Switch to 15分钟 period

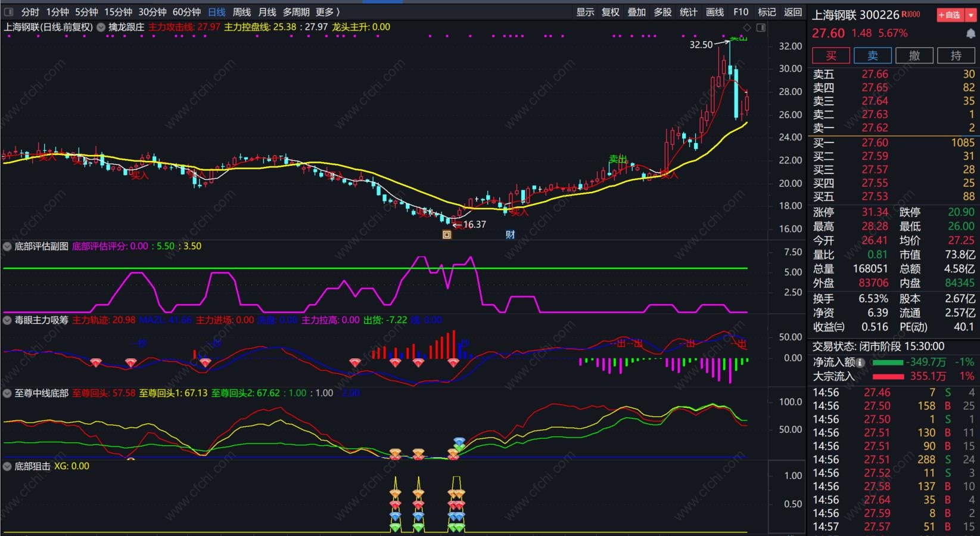click(x=118, y=12)
